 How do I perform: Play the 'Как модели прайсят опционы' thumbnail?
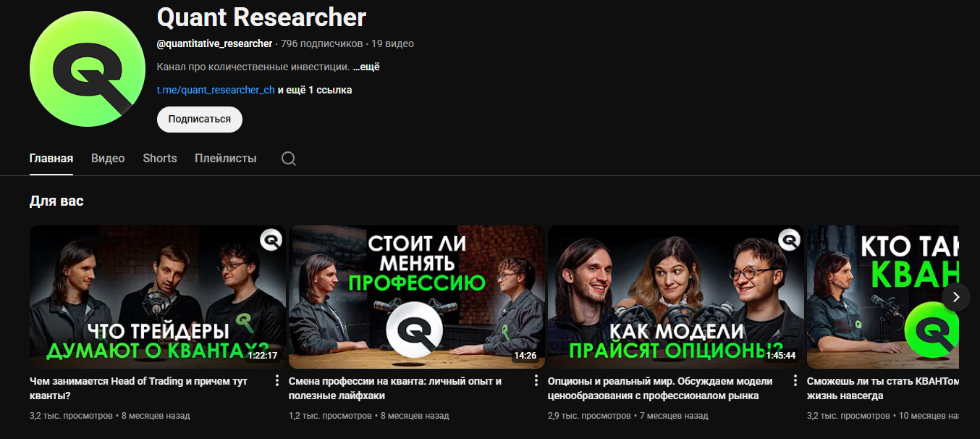(x=676, y=297)
